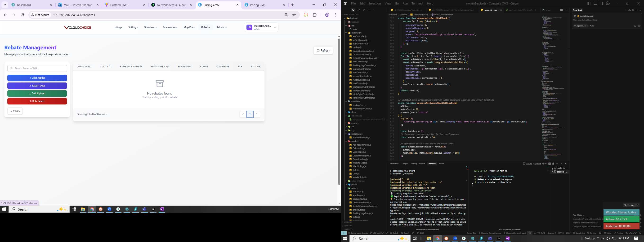The height and width of the screenshot is (242, 644).
Task: Expand the OUTLINE section in the Explorer
Action: pos(348,222)
